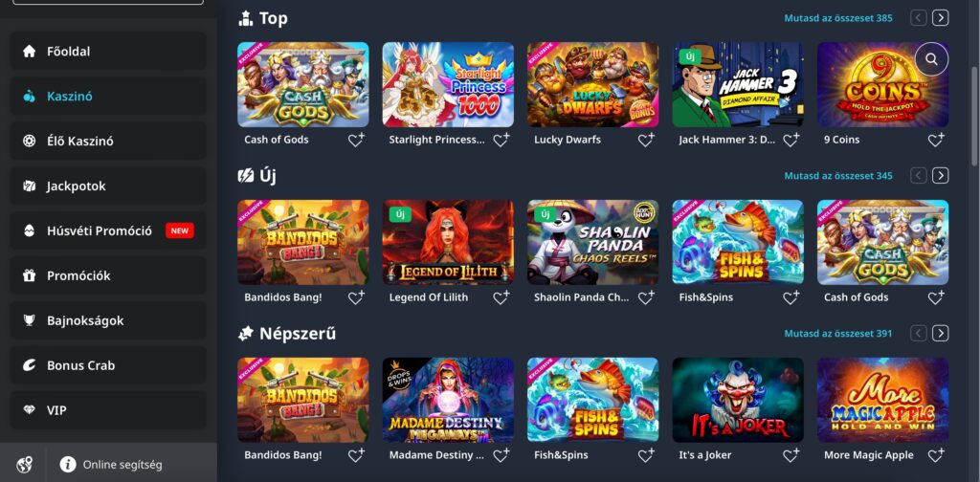Image resolution: width=980 pixels, height=482 pixels.
Task: Launch the Starlight Princess 1000 thumbnail
Action: (x=448, y=85)
